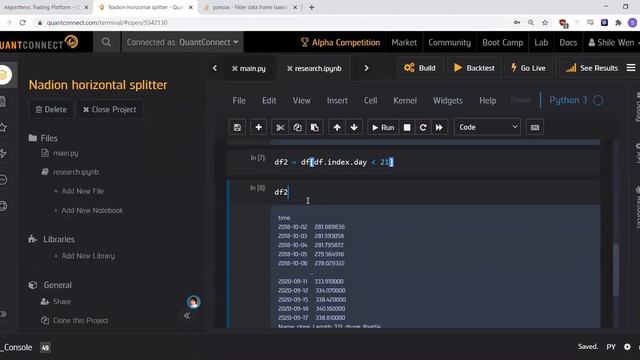Restart the kernel with the circular arrow

tap(423, 127)
